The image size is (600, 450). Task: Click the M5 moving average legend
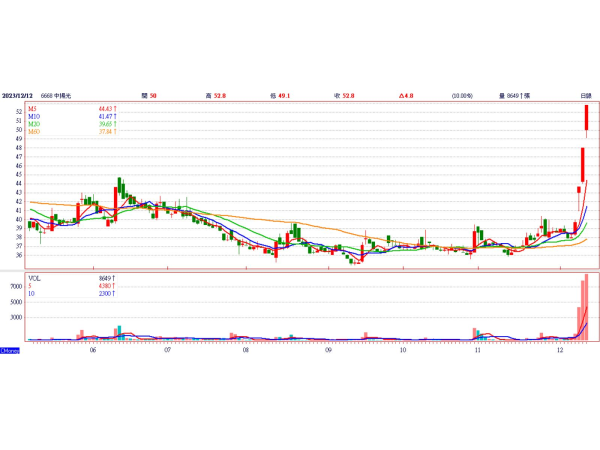click(33, 108)
